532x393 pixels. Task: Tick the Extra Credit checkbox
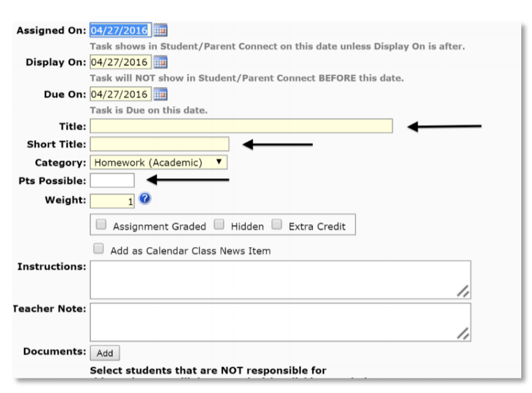coord(277,224)
